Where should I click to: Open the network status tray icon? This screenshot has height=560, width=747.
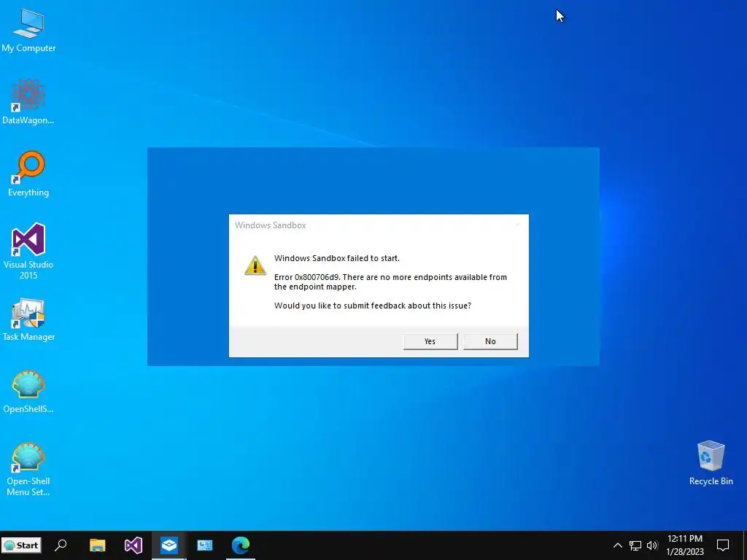(635, 545)
